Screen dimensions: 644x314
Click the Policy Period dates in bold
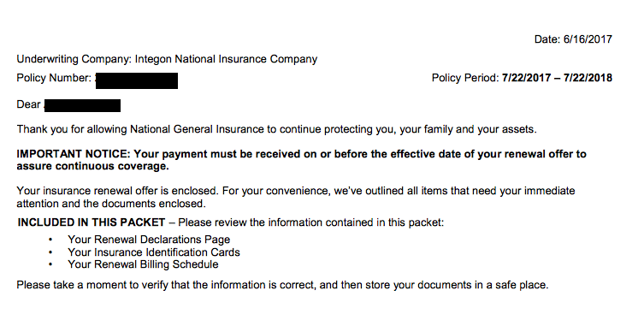click(x=557, y=78)
